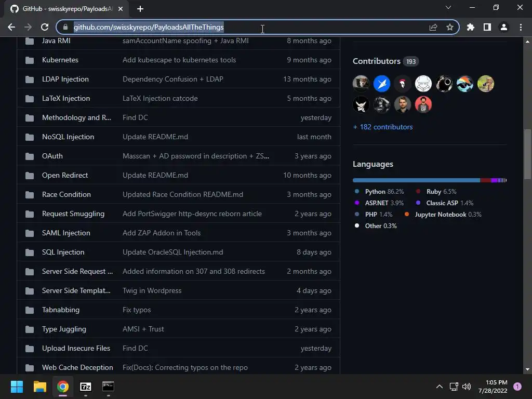Open commit 'Add ZAP Addon in Tools'

[161, 233]
